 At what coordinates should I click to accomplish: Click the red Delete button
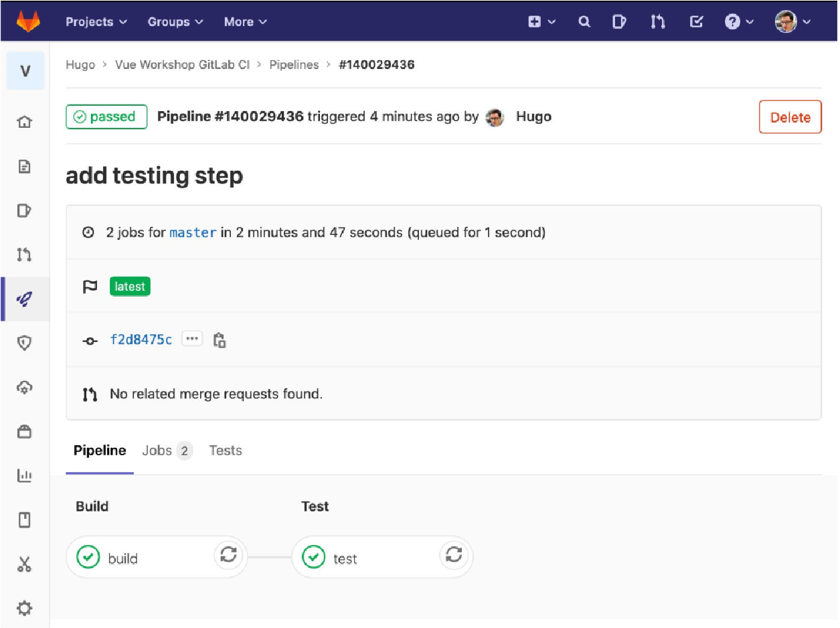click(x=790, y=117)
